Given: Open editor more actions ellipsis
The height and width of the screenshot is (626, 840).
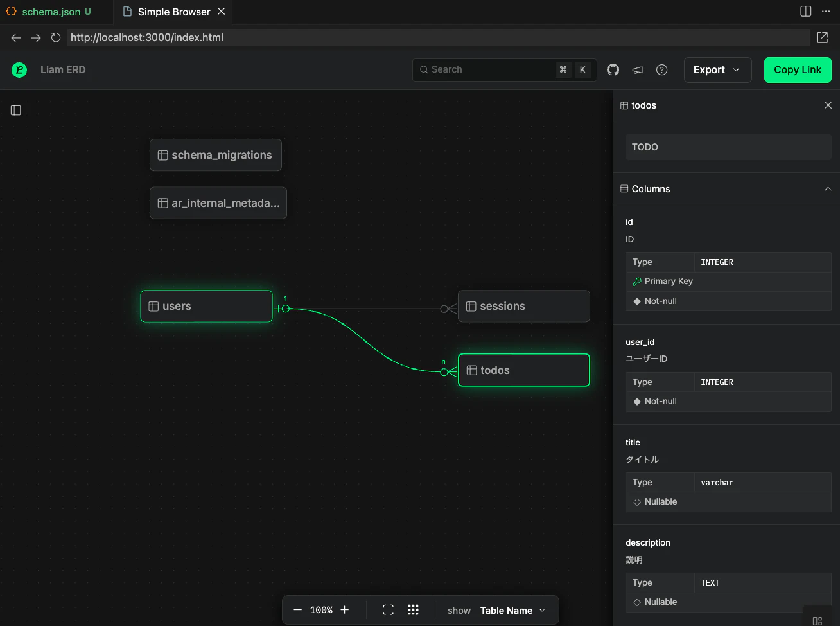Looking at the screenshot, I should pyautogui.click(x=826, y=12).
